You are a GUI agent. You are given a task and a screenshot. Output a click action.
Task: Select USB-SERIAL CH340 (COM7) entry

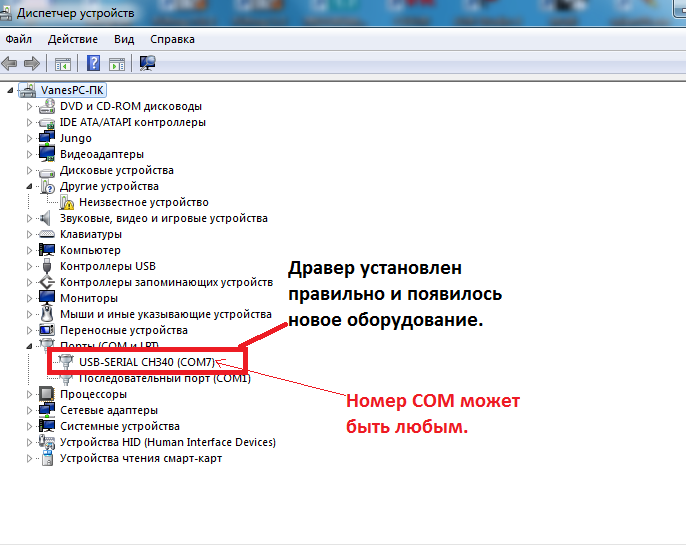click(147, 362)
